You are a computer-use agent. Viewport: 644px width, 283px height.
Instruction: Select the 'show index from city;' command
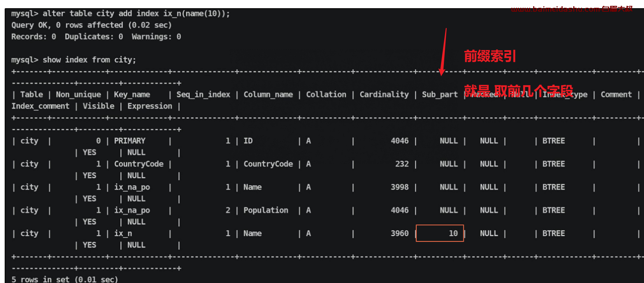89,60
